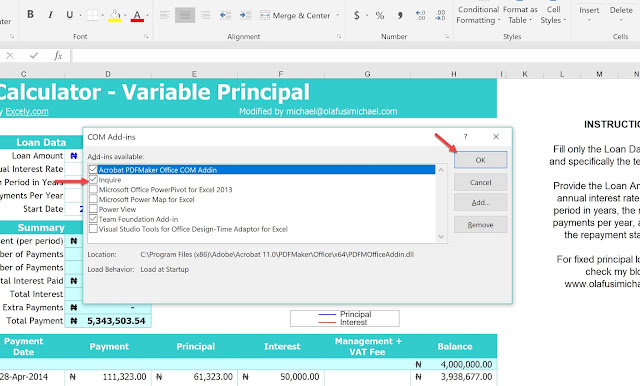Increase indent icon

pyautogui.click(x=245, y=15)
